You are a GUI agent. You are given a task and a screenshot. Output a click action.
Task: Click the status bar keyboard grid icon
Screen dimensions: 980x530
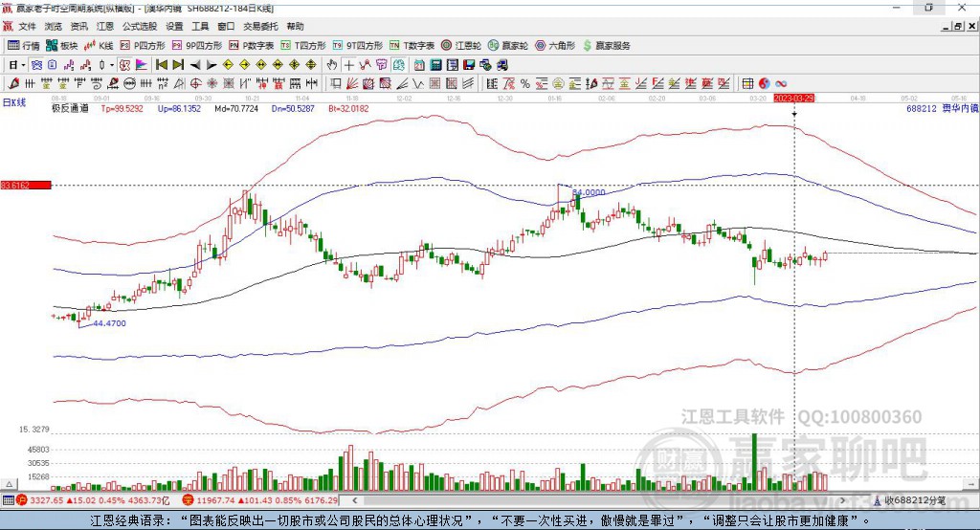[8, 500]
